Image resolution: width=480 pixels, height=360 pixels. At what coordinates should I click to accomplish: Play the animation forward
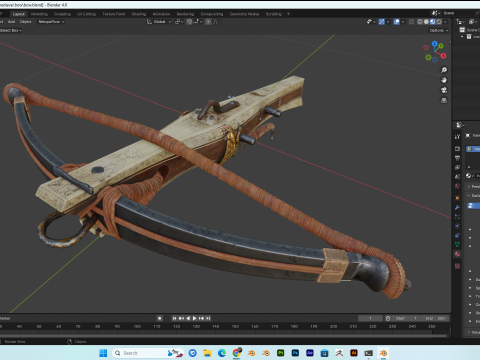pyautogui.click(x=195, y=318)
